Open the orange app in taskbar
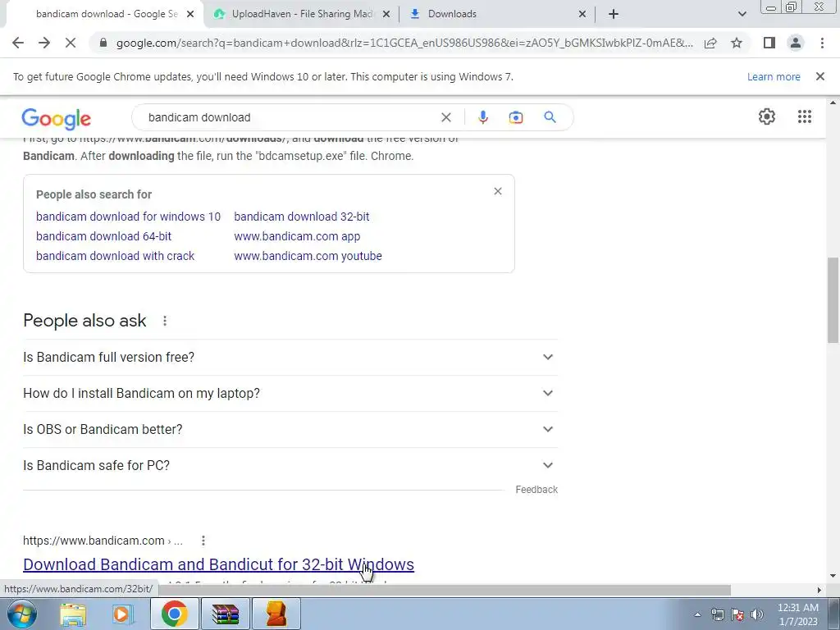This screenshot has height=630, width=840. pyautogui.click(x=276, y=614)
